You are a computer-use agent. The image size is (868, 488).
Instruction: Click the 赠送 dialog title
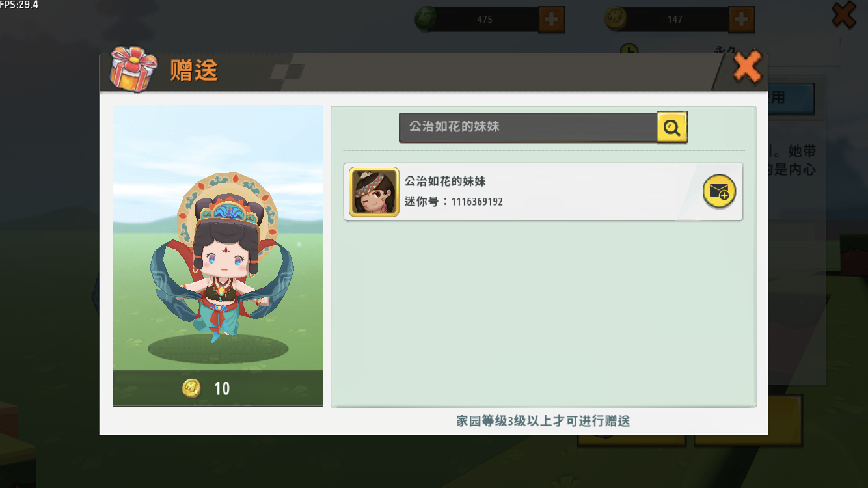(x=194, y=70)
